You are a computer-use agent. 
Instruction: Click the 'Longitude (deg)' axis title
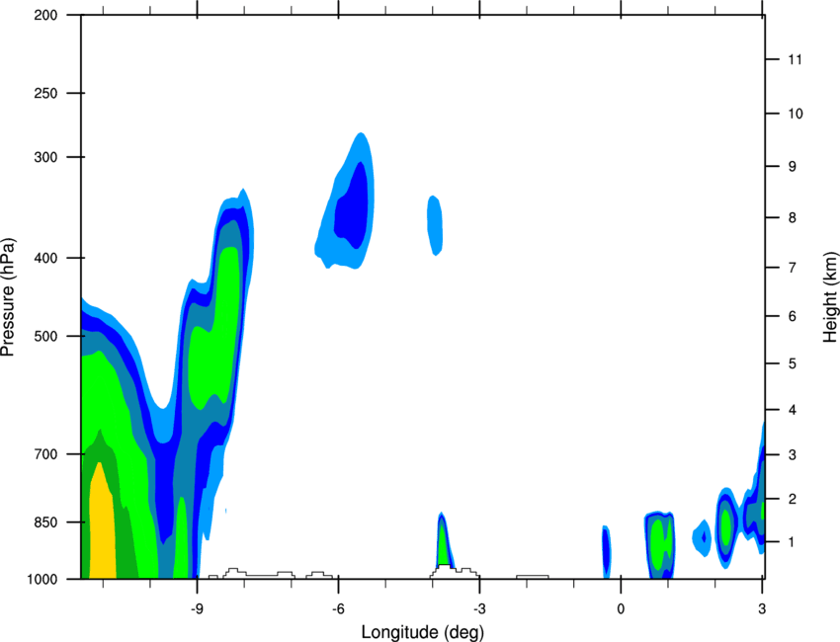click(x=423, y=632)
